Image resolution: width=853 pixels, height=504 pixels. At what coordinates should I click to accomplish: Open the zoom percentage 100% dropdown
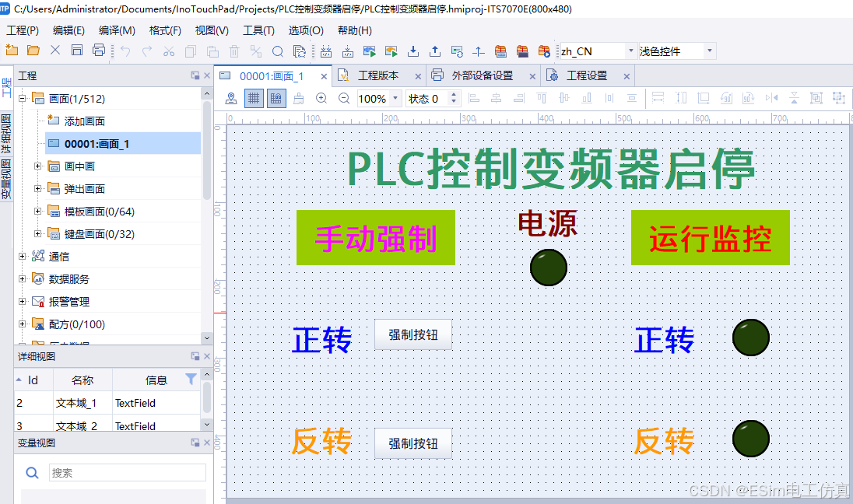pyautogui.click(x=395, y=99)
